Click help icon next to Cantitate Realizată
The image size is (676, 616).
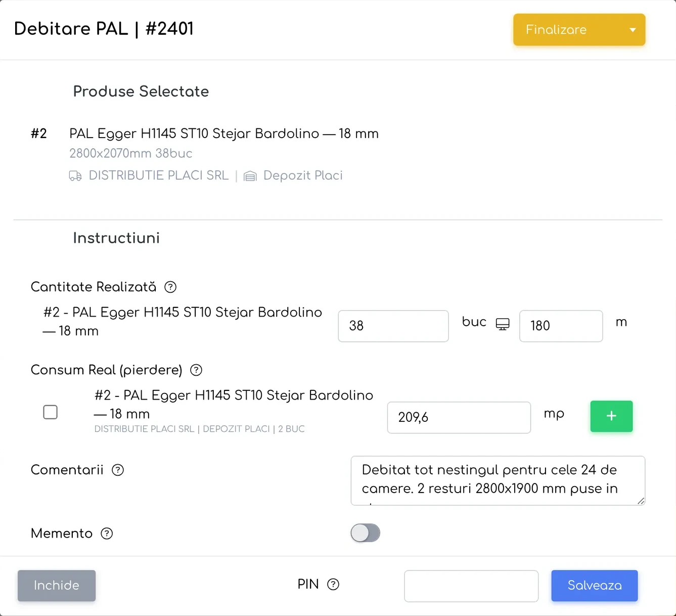(x=170, y=287)
